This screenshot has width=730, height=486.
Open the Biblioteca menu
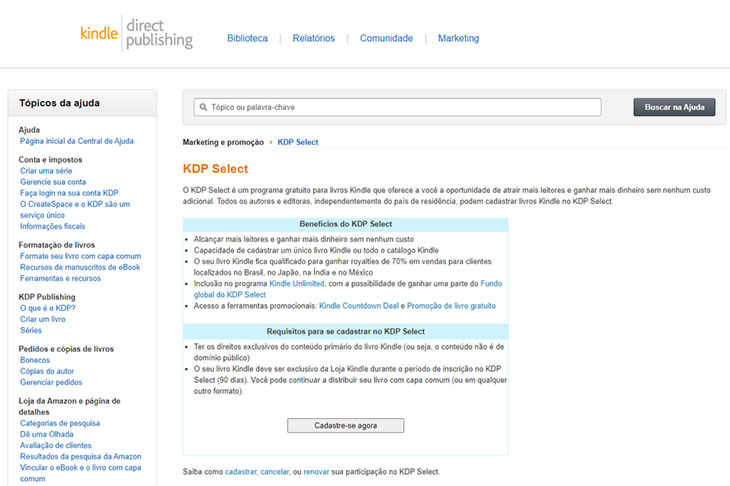tap(247, 38)
